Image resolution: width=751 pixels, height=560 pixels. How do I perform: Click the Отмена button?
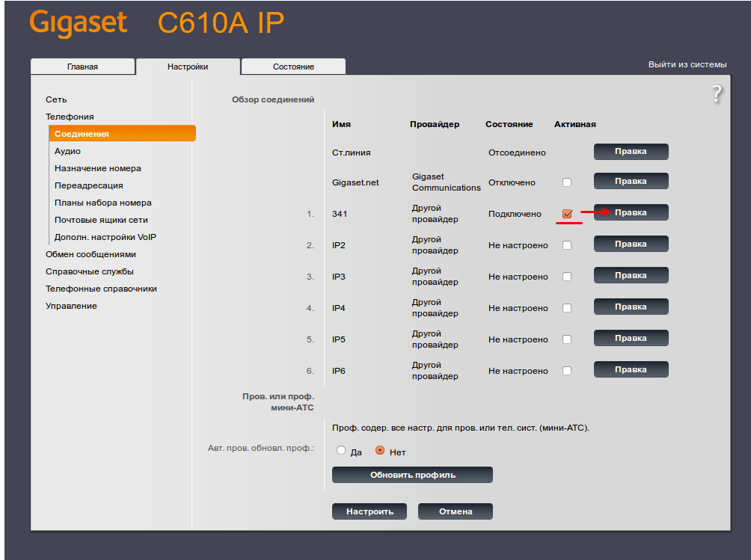click(456, 511)
